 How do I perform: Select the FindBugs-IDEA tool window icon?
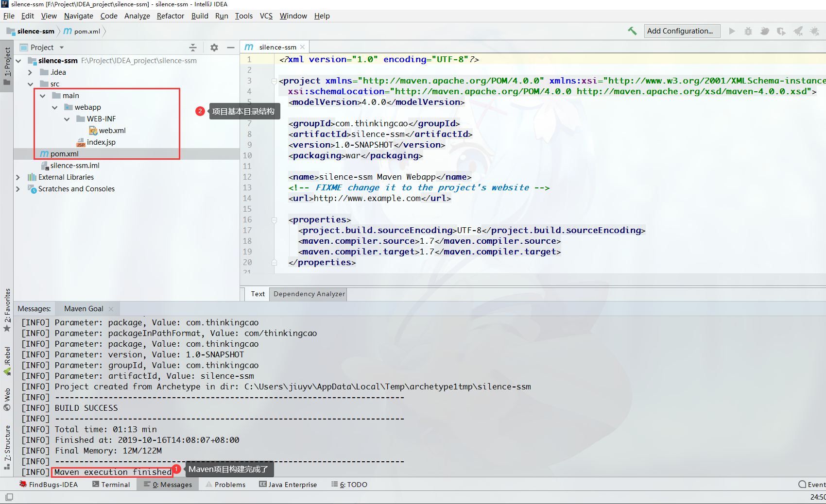[x=49, y=484]
